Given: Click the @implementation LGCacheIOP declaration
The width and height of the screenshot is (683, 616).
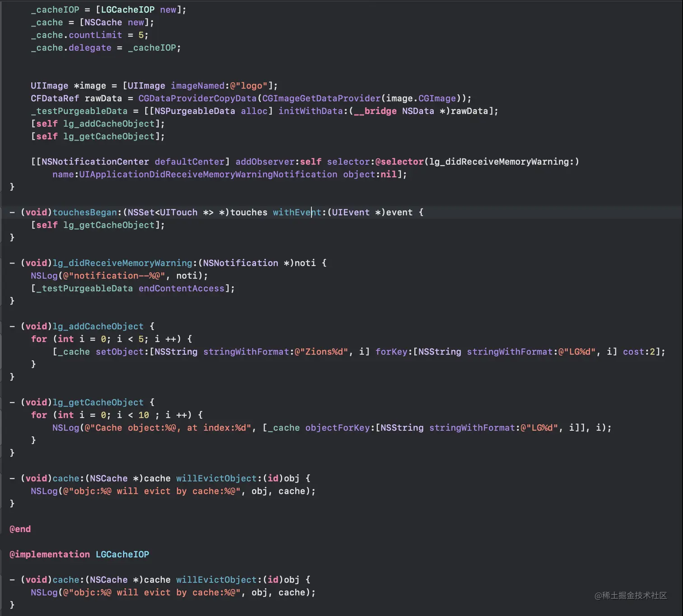Looking at the screenshot, I should [79, 554].
